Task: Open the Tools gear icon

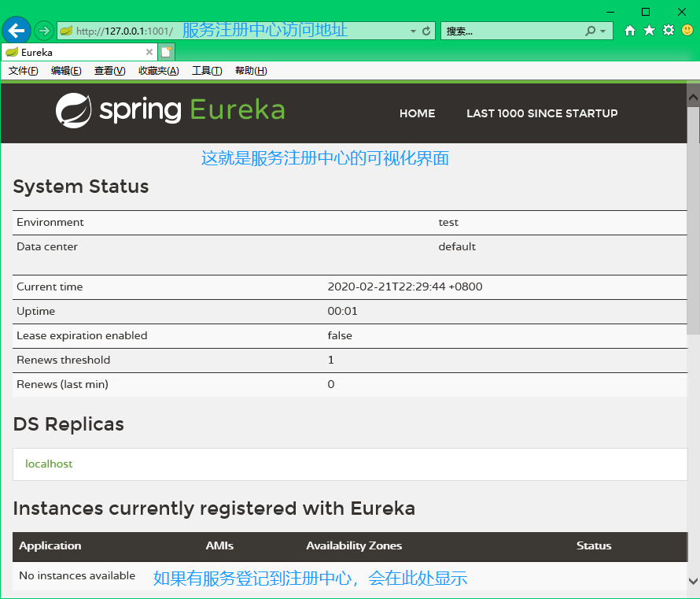Action: (x=669, y=31)
